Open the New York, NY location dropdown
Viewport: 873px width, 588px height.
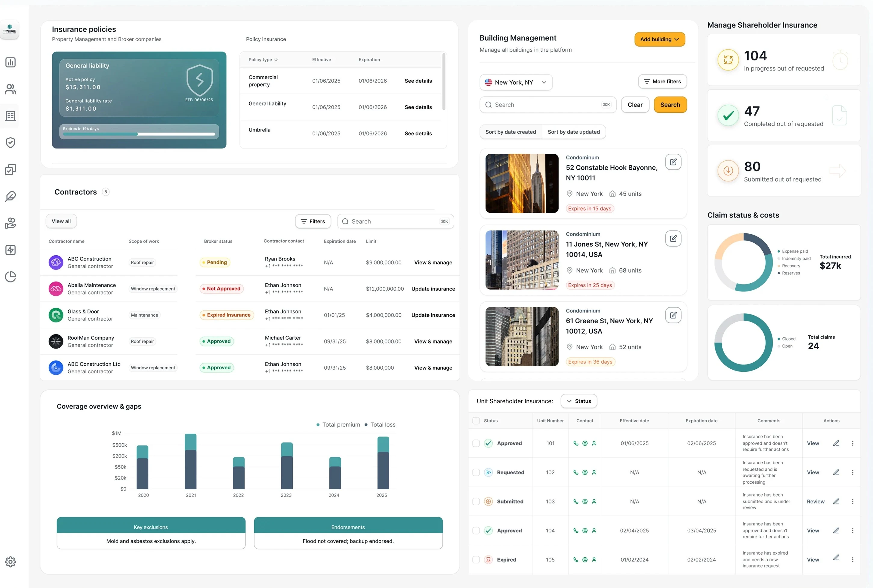tap(516, 82)
